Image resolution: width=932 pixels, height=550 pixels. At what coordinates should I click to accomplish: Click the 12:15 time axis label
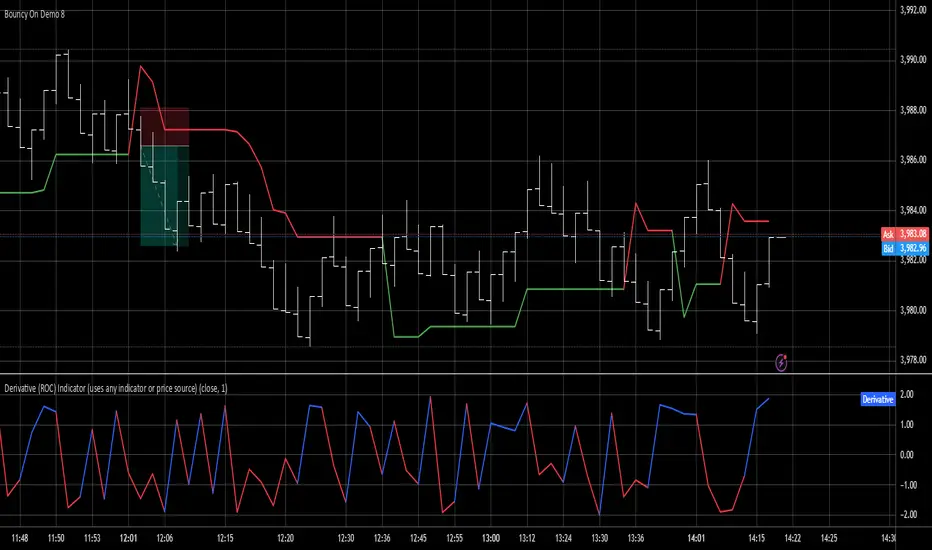[225, 538]
